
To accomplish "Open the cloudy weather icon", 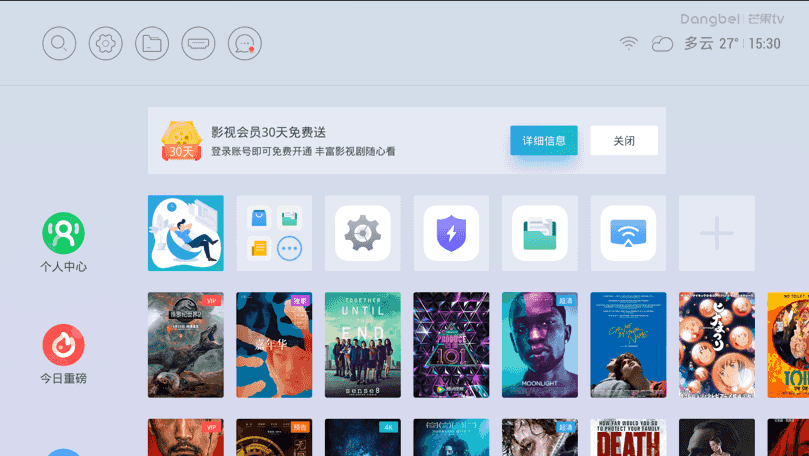I will [x=662, y=44].
